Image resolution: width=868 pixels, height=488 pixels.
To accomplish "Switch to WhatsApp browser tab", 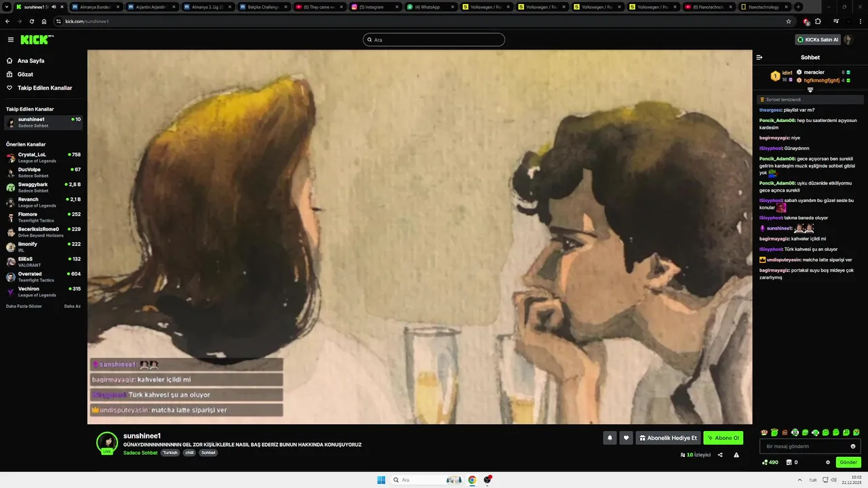I will pos(431,7).
